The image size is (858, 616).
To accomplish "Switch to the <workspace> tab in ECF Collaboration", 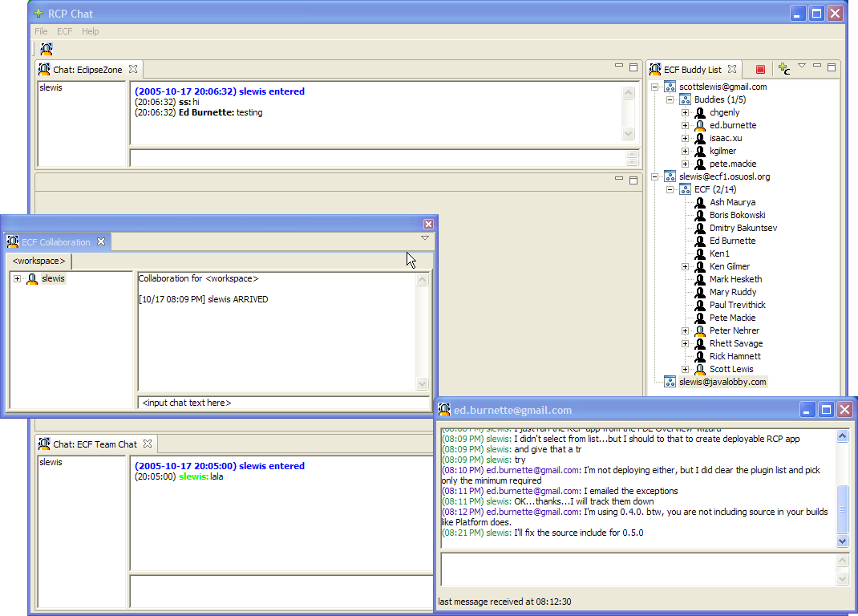I will [x=39, y=261].
